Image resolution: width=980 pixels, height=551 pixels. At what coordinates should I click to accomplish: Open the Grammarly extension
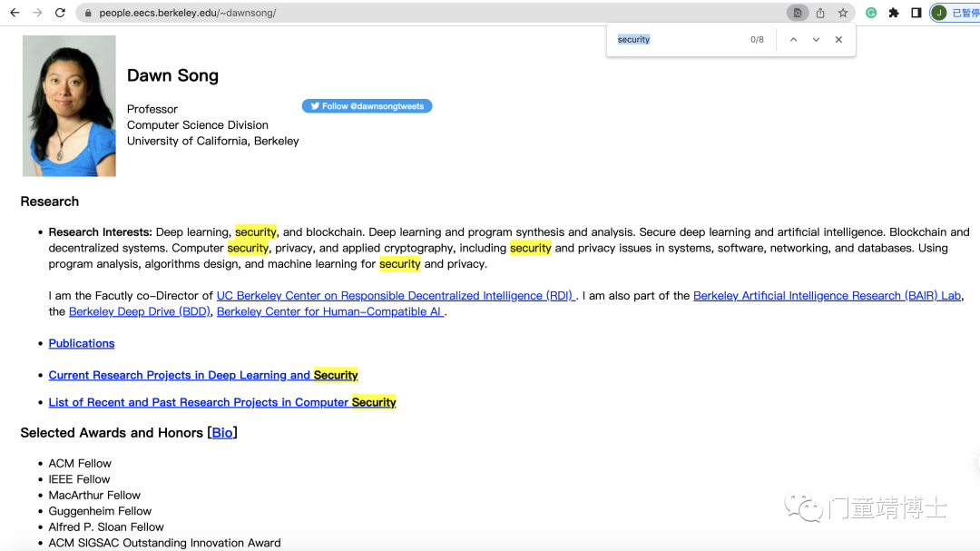click(870, 13)
